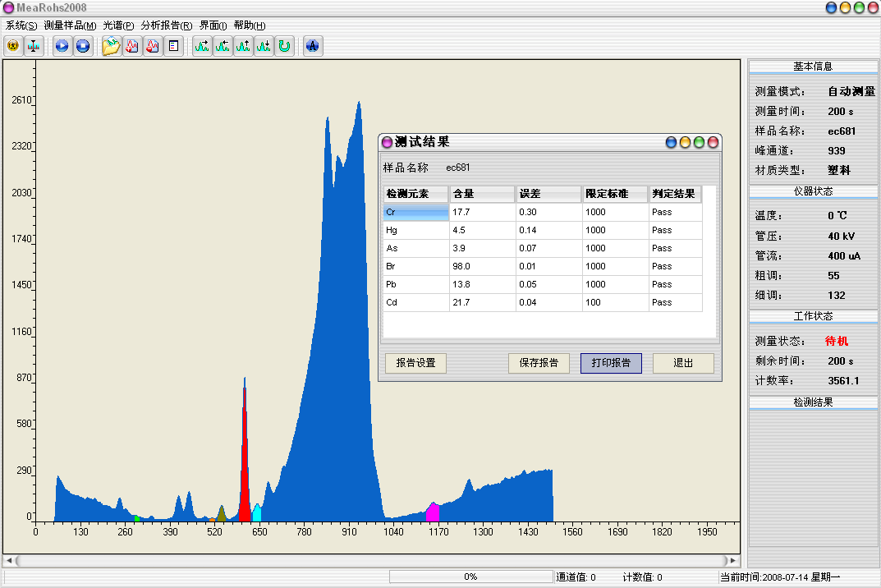Stop measurement with the stop button
The width and height of the screenshot is (881, 588).
[x=82, y=46]
